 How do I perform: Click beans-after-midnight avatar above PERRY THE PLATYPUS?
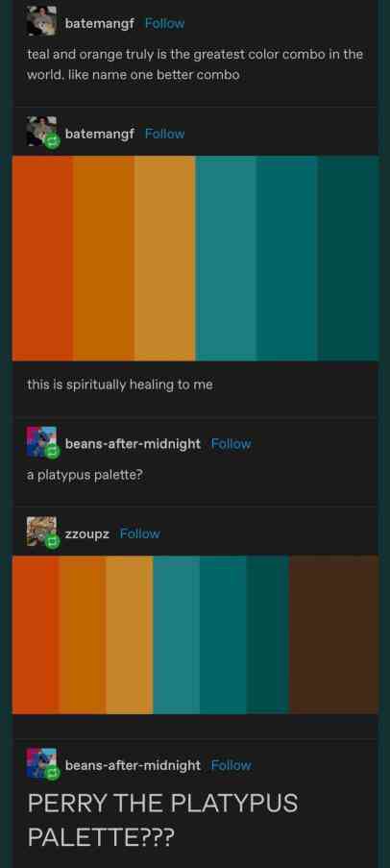pyautogui.click(x=41, y=763)
